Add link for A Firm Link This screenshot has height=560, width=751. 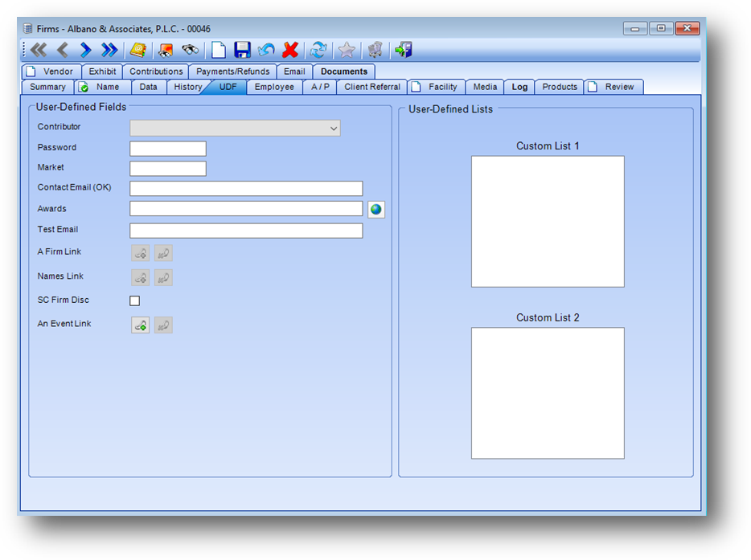click(x=141, y=253)
